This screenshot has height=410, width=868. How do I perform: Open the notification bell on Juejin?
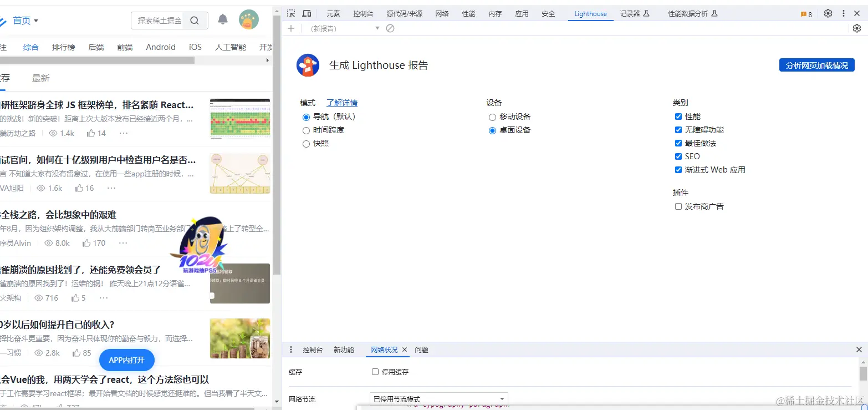223,20
